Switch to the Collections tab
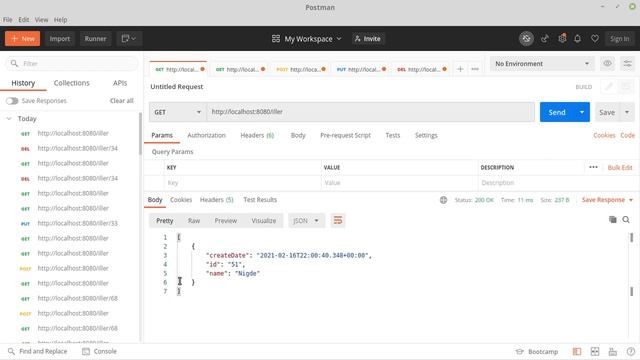640x360 pixels. [71, 83]
